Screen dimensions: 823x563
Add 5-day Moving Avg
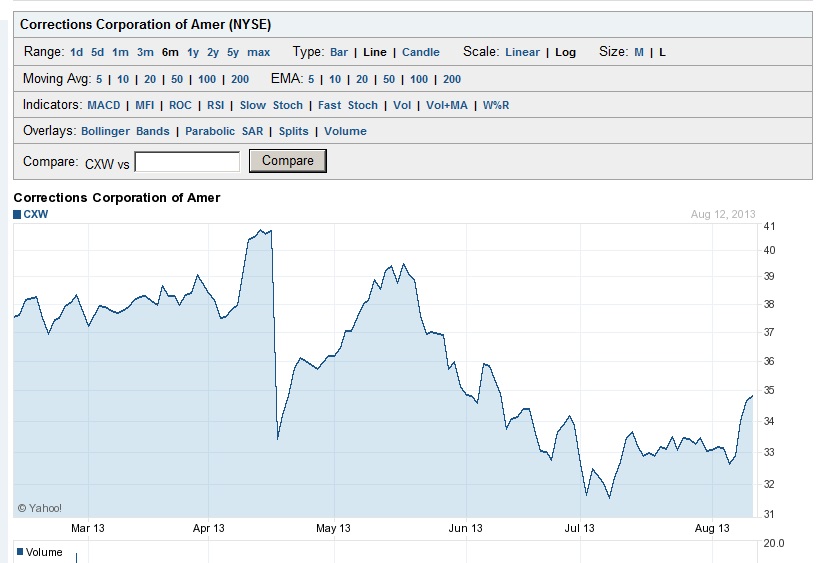coord(99,79)
